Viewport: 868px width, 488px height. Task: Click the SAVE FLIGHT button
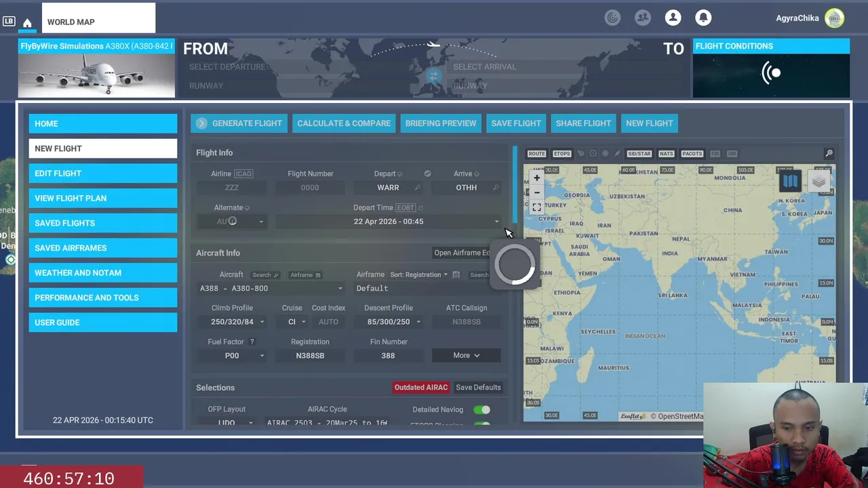click(x=516, y=123)
